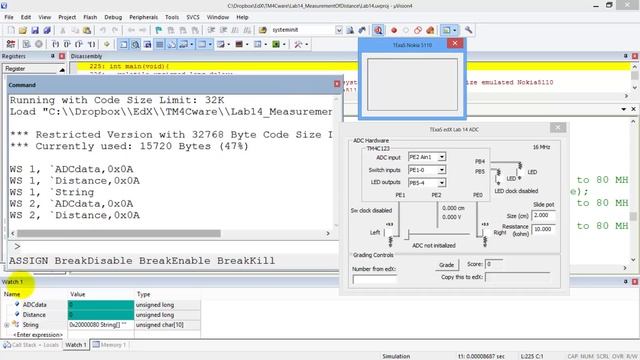Reset the CPU with the RST icon
640x360 pixels.
point(11,44)
